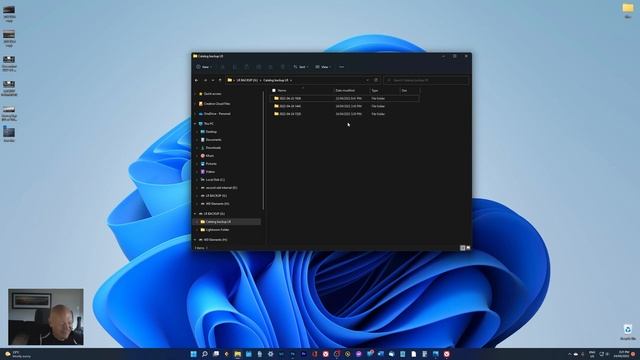Expand the bottom WD Elements drive node
Viewport: 640px width, 360px height.
(x=195, y=240)
